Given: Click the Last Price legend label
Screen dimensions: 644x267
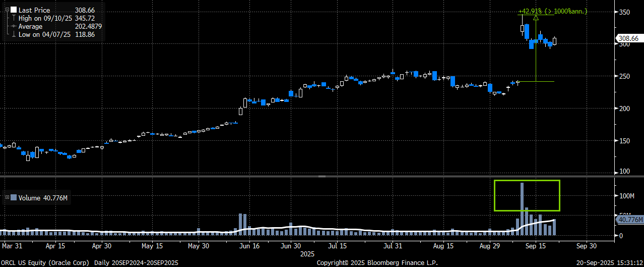Looking at the screenshot, I should pos(35,10).
